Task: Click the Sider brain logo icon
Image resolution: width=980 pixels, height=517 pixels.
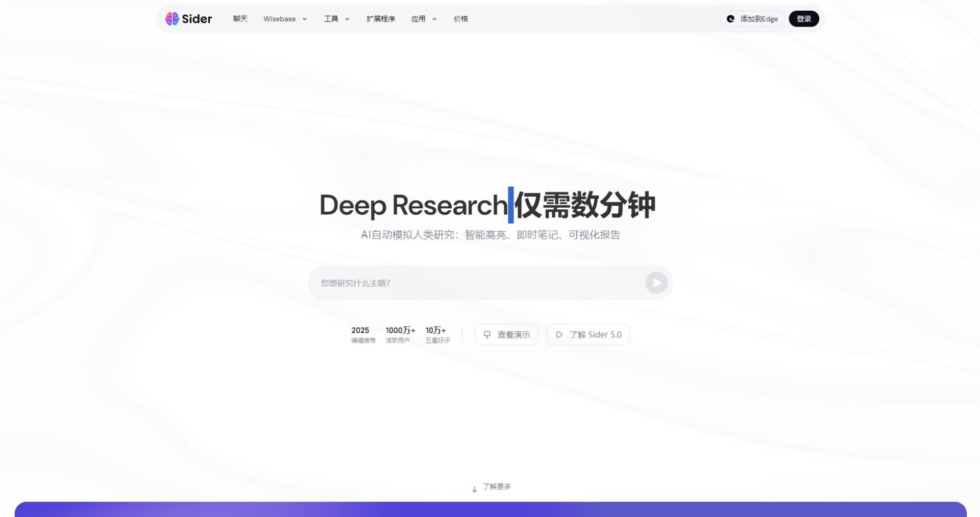Action: [172, 19]
